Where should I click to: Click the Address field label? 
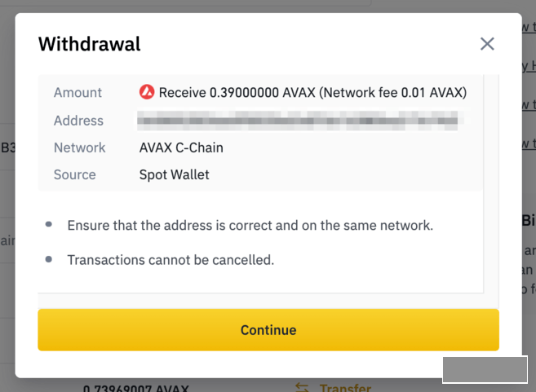coord(78,121)
